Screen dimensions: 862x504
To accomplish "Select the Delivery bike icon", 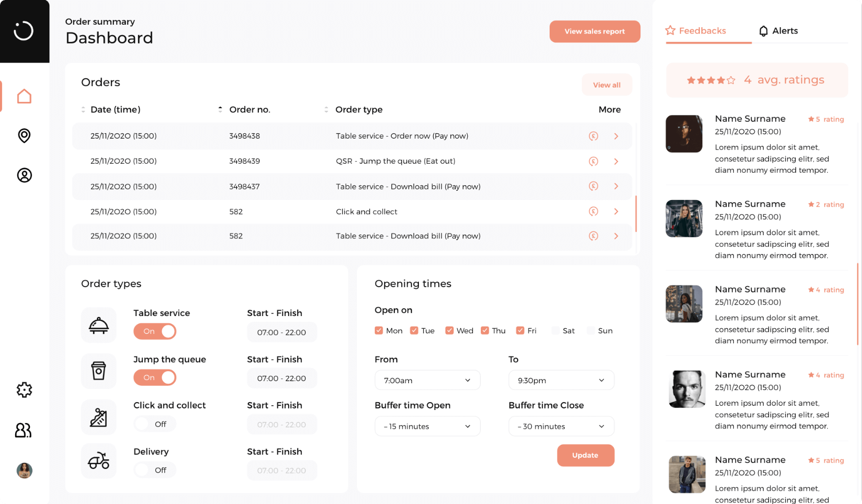I will (98, 460).
